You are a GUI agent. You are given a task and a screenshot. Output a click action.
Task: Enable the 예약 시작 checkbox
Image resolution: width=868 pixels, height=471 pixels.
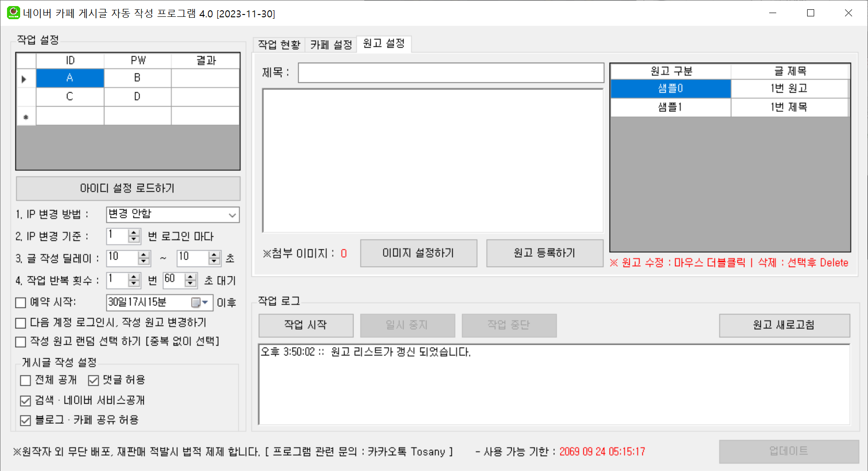point(21,303)
